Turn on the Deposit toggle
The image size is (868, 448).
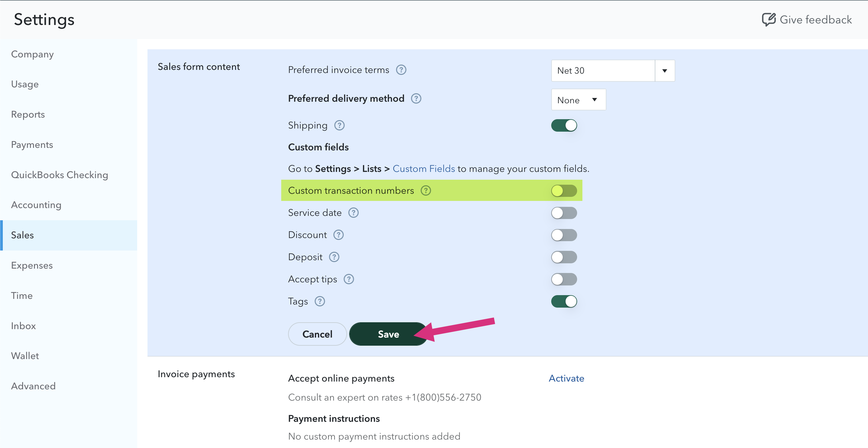click(x=564, y=257)
